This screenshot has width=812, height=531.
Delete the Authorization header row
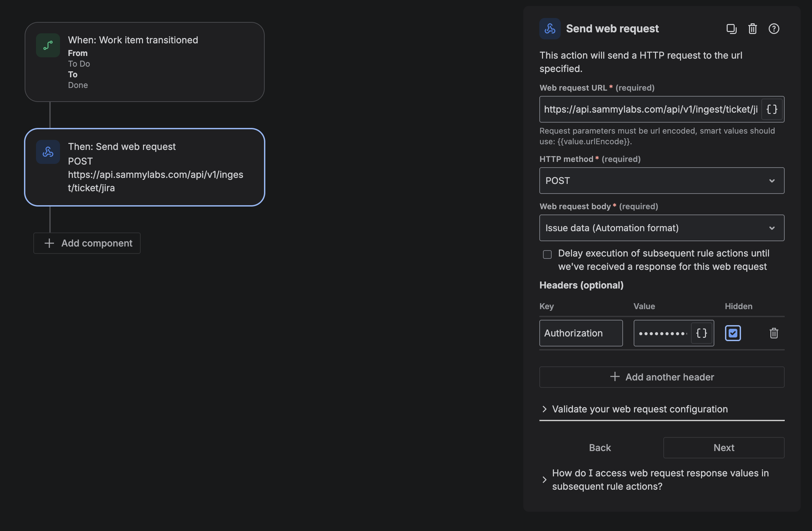773,333
